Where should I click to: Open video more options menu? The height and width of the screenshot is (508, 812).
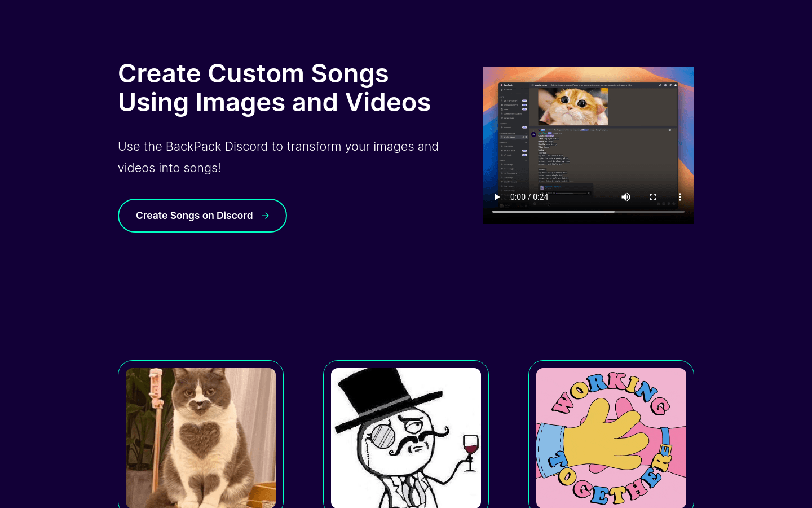[680, 197]
